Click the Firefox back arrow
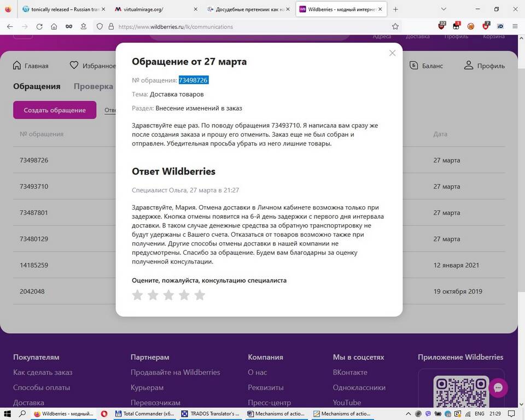Image resolution: width=525 pixels, height=420 pixels. click(10, 26)
